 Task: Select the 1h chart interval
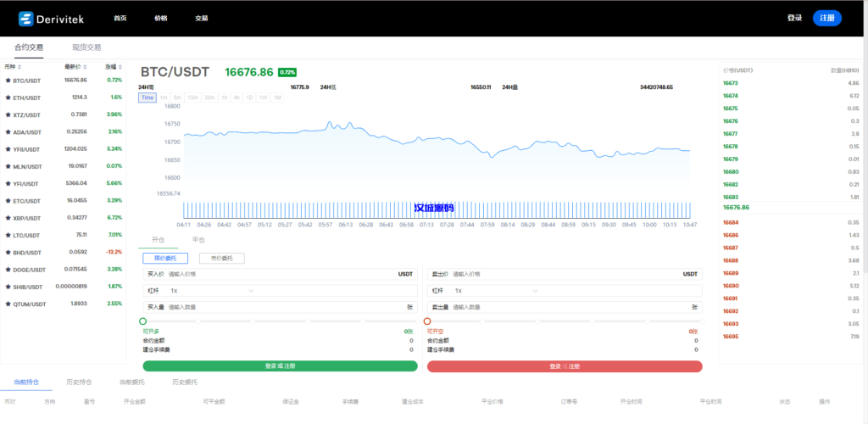tap(225, 98)
